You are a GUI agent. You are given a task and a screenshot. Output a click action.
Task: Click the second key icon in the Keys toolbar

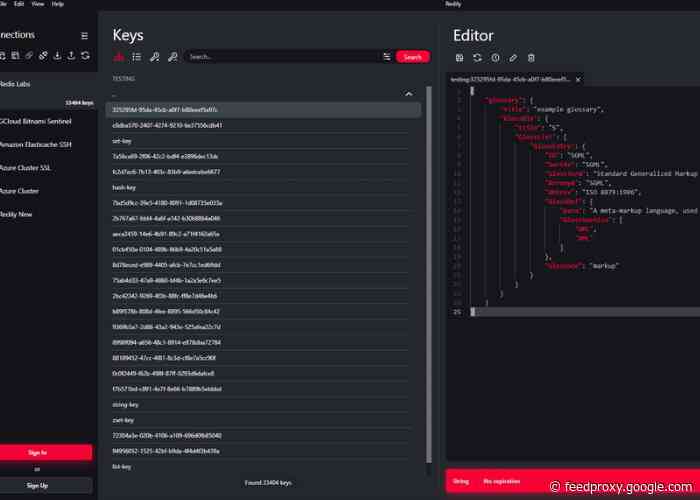point(172,57)
